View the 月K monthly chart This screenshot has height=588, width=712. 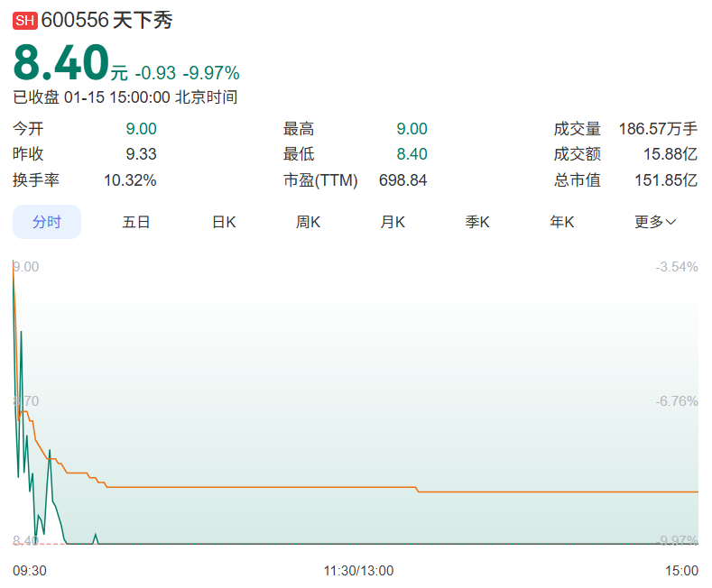[393, 222]
